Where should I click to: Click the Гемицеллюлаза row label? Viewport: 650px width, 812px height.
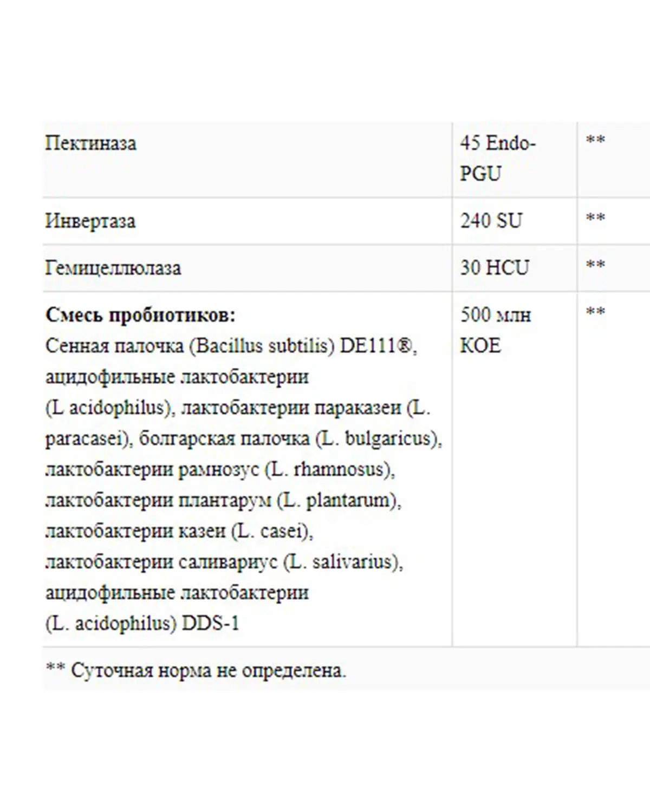(113, 268)
